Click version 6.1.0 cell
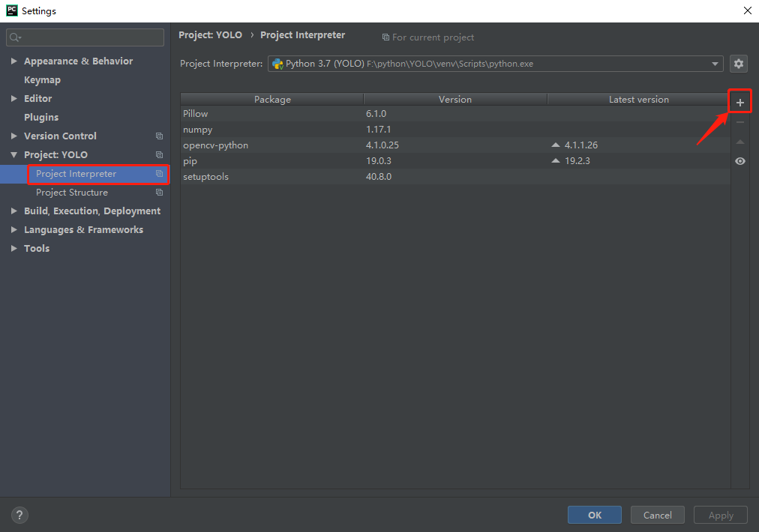Screen dimensions: 759x532 click(376, 114)
